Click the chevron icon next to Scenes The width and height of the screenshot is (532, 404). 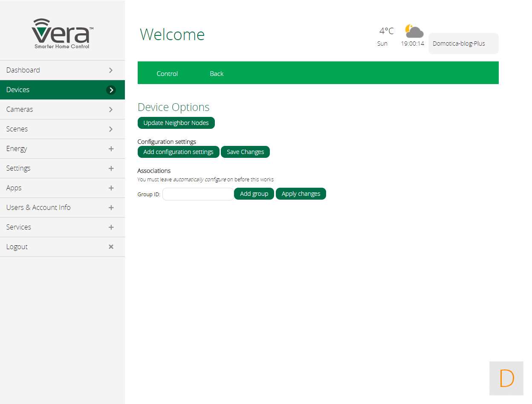click(x=111, y=129)
